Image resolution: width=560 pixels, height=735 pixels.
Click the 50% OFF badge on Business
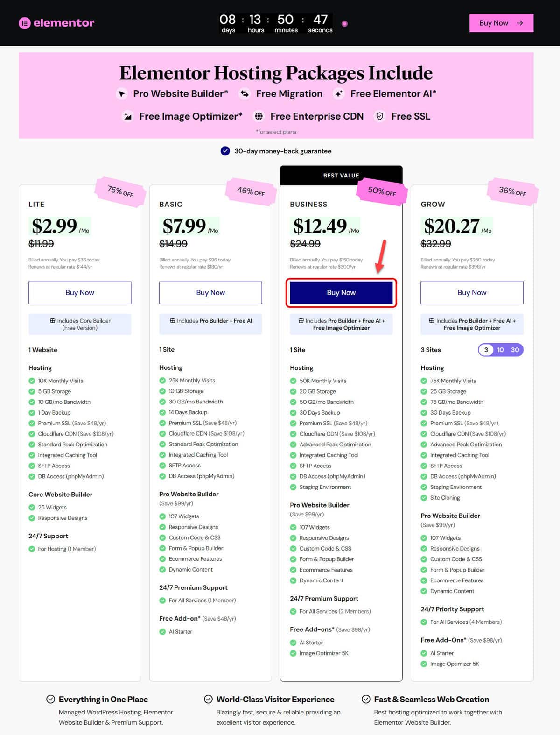point(382,191)
